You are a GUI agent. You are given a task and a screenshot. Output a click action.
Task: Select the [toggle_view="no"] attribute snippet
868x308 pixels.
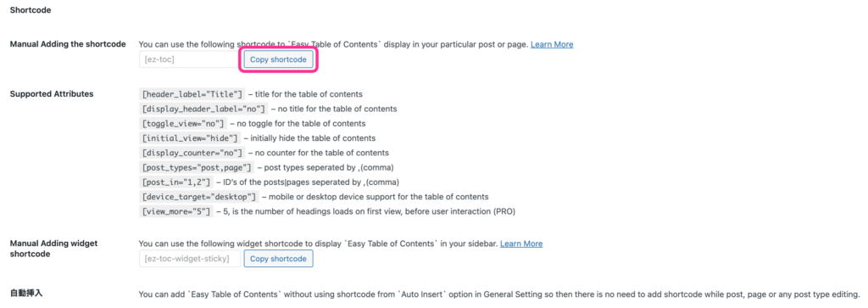pyautogui.click(x=183, y=124)
